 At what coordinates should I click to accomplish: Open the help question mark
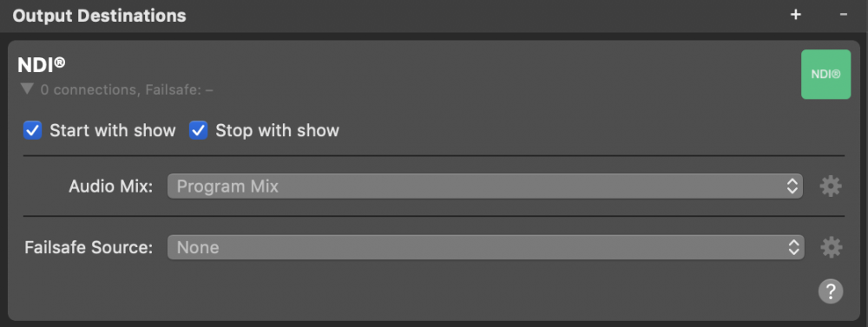[x=831, y=291]
